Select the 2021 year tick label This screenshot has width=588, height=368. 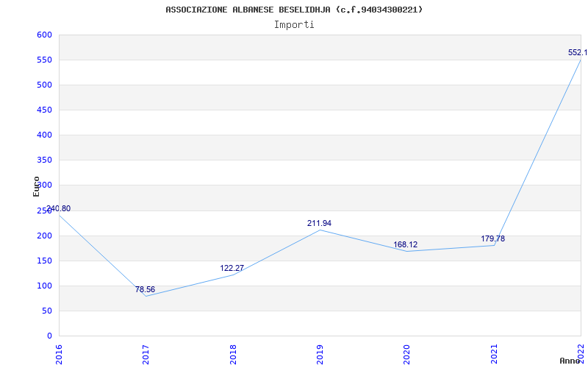pyautogui.click(x=494, y=354)
